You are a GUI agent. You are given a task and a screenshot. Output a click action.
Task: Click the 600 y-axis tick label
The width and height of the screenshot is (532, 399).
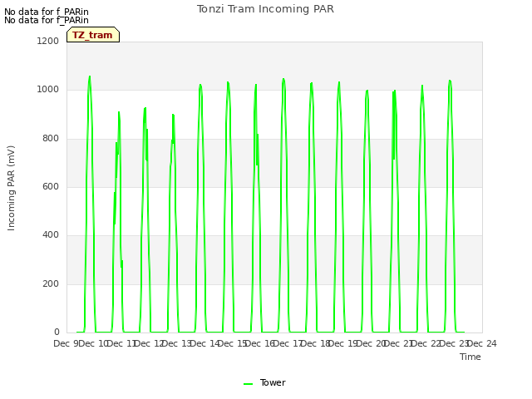tap(51, 186)
